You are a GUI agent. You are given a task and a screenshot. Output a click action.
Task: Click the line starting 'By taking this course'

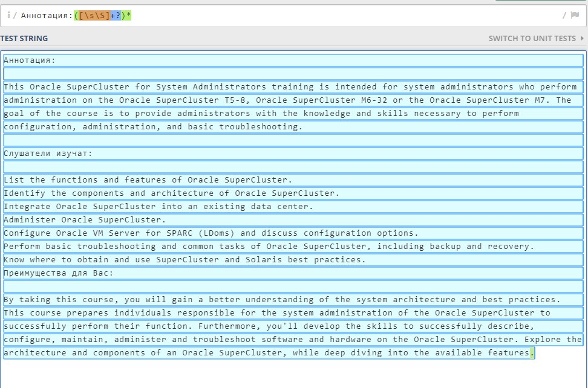coord(293,300)
